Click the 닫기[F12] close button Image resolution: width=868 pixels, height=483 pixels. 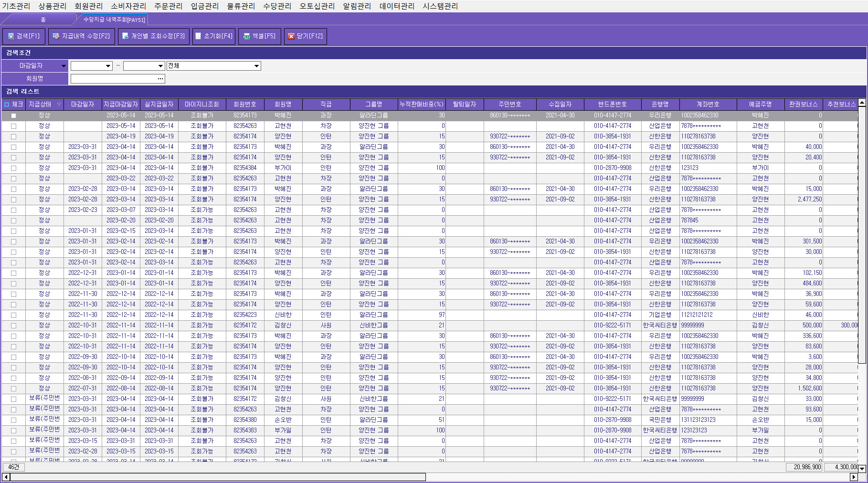(306, 36)
